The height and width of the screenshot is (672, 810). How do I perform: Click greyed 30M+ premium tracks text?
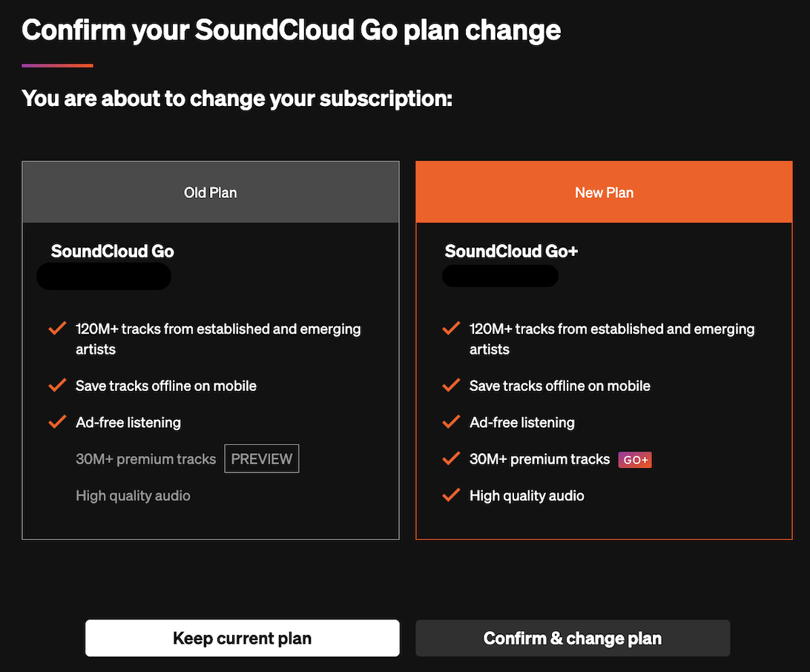[x=145, y=459]
